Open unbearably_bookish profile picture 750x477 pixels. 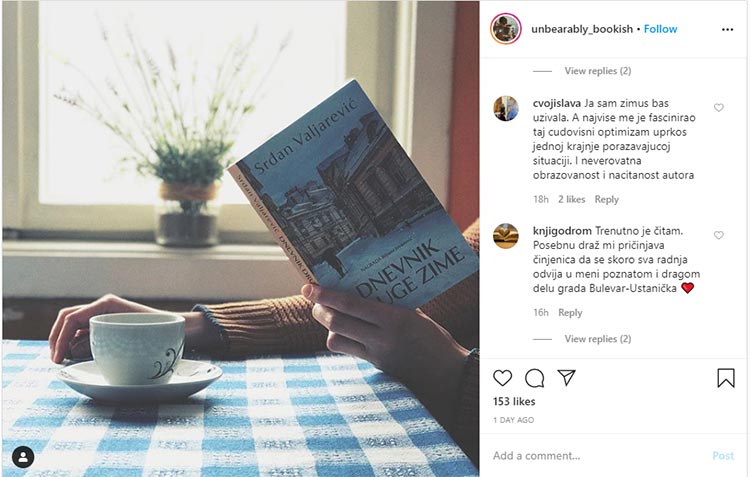[x=506, y=29]
